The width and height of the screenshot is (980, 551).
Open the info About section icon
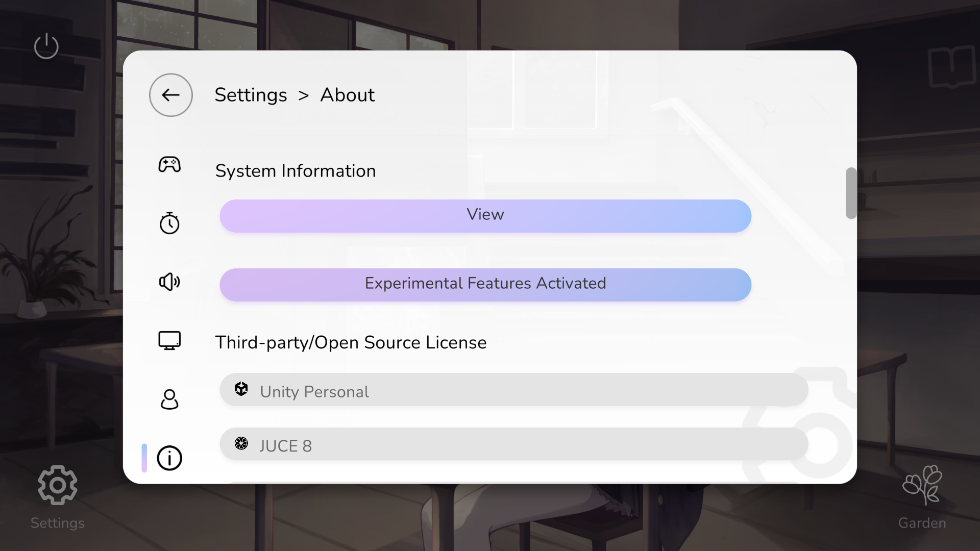point(169,458)
